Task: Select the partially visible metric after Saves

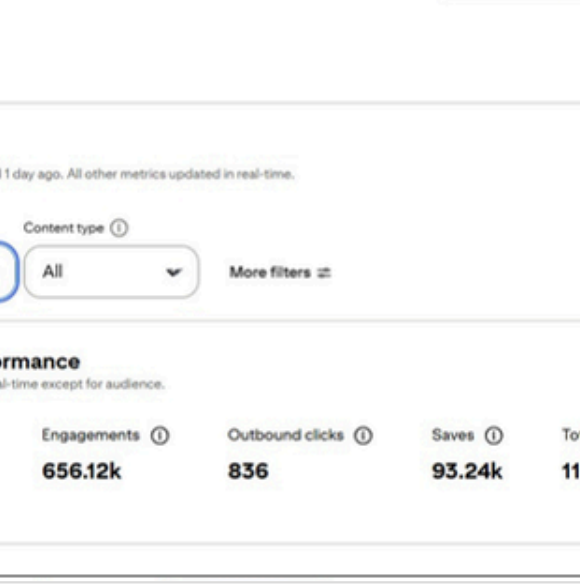Action: [571, 435]
